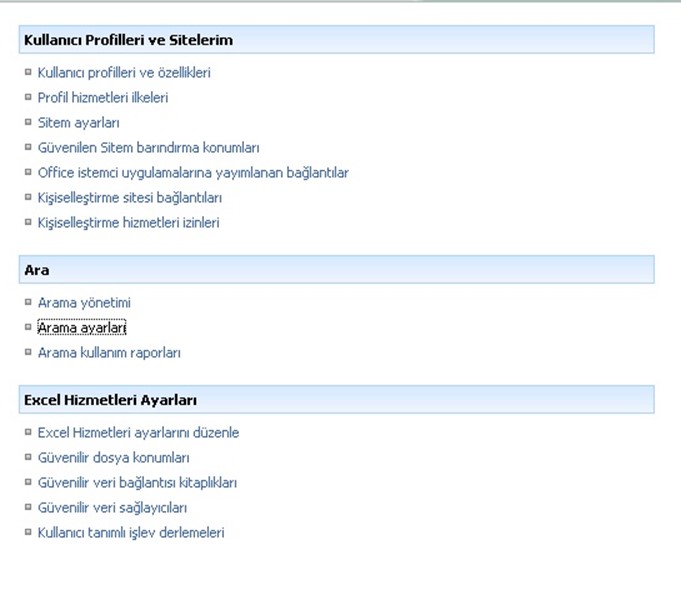Screen dimensions: 681x595
Task: Open Sitem ayarları page
Action: tap(78, 123)
